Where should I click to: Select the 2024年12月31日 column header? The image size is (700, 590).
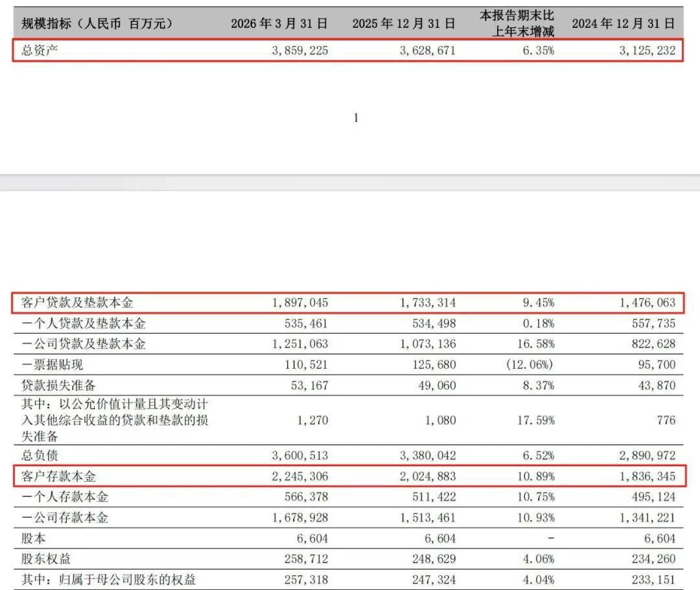click(x=624, y=23)
